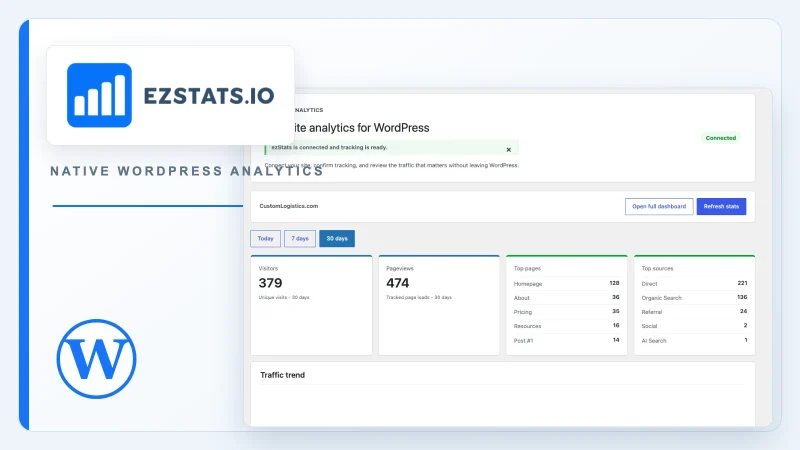Select the 30 days range tab
800x450 pixels.
[x=337, y=238]
